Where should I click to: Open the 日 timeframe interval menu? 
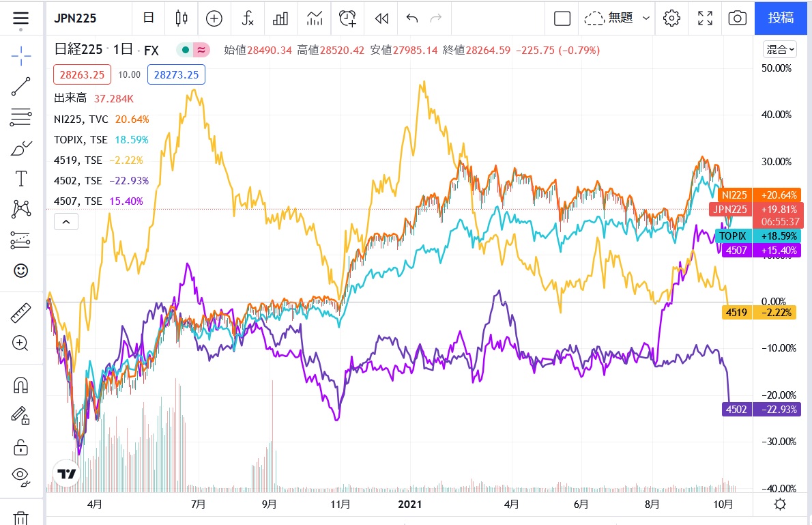(x=148, y=18)
